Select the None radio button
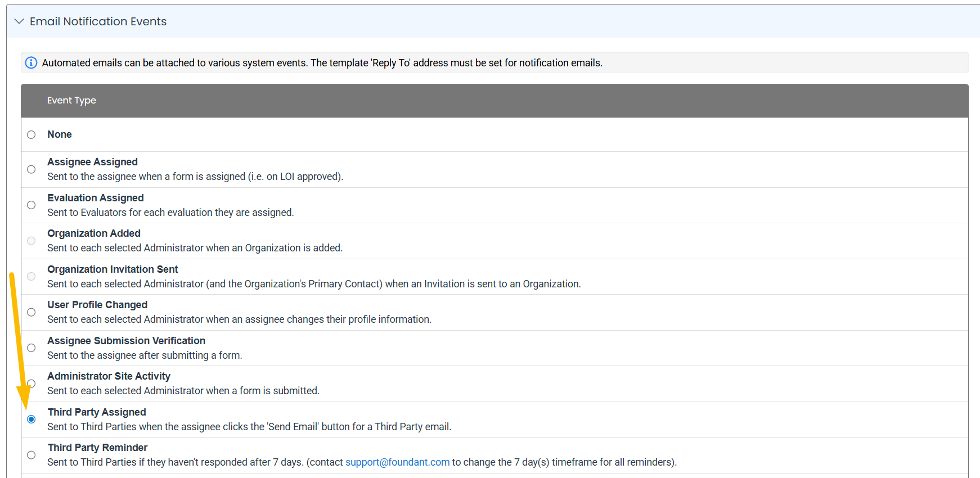Screen dimensions: 980x478 point(32,135)
